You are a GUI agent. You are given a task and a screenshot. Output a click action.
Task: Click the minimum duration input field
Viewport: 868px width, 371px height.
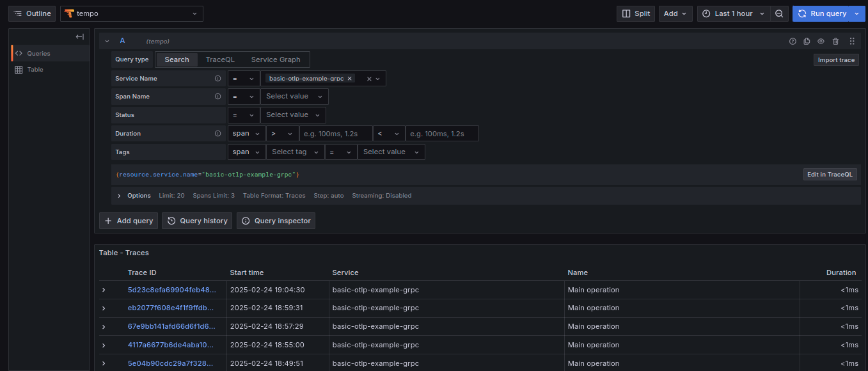[x=336, y=134]
